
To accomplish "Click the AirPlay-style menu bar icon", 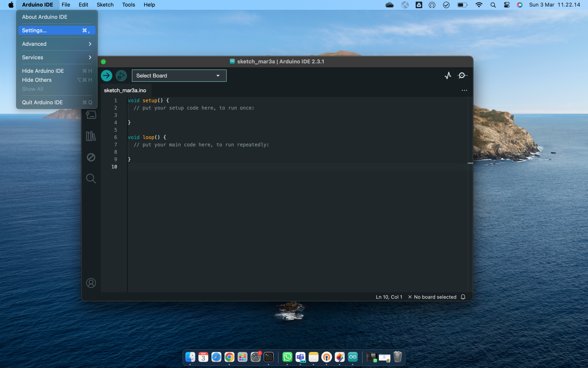I will pyautogui.click(x=432, y=5).
